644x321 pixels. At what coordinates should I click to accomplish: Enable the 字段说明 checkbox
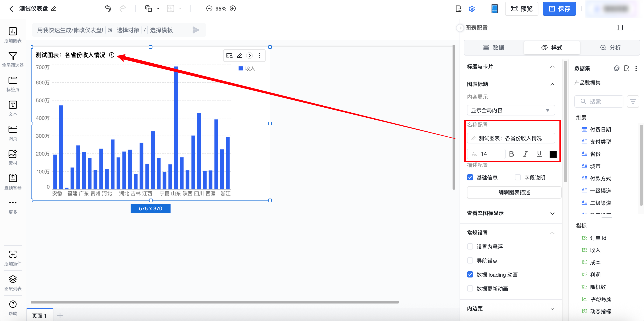(518, 178)
